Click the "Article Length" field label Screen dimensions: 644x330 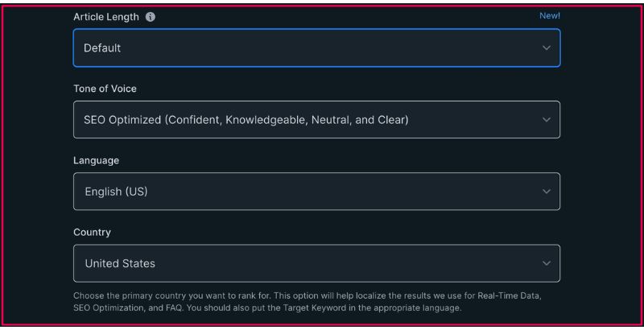click(x=107, y=16)
